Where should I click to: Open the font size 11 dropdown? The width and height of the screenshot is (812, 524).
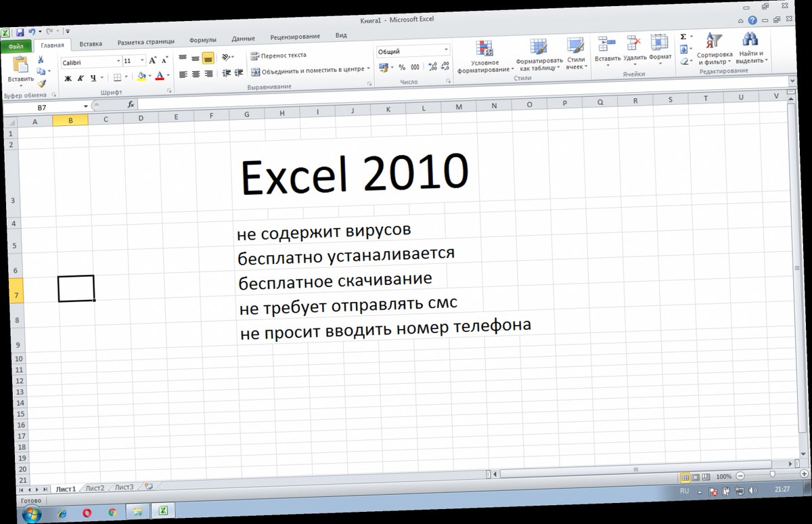pyautogui.click(x=142, y=61)
